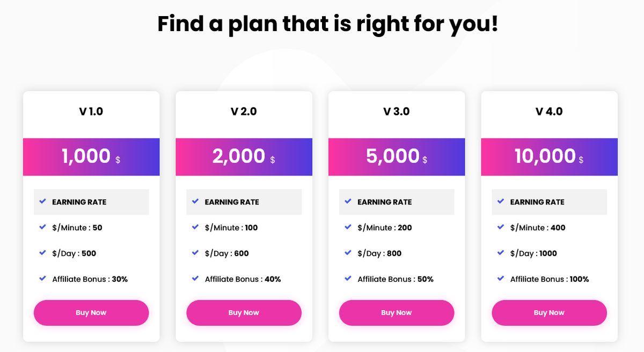The height and width of the screenshot is (352, 644).
Task: Click the checkmark next to Affiliate Bonus : 50%
Action: pos(348,278)
